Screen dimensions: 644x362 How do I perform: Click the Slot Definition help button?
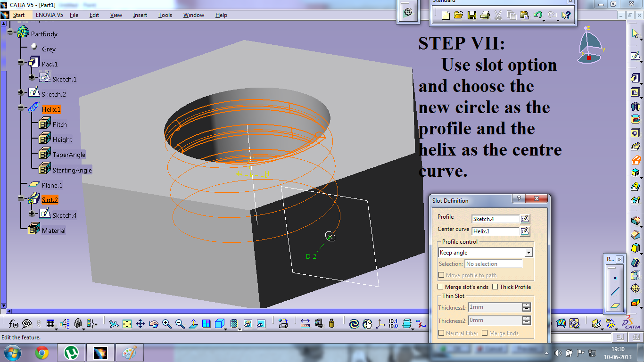pos(519,199)
